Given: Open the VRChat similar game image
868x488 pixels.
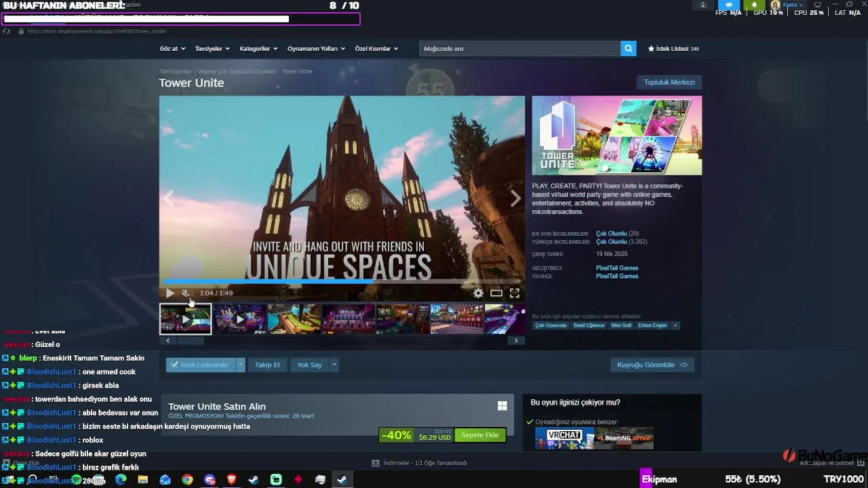Looking at the screenshot, I should (x=565, y=438).
